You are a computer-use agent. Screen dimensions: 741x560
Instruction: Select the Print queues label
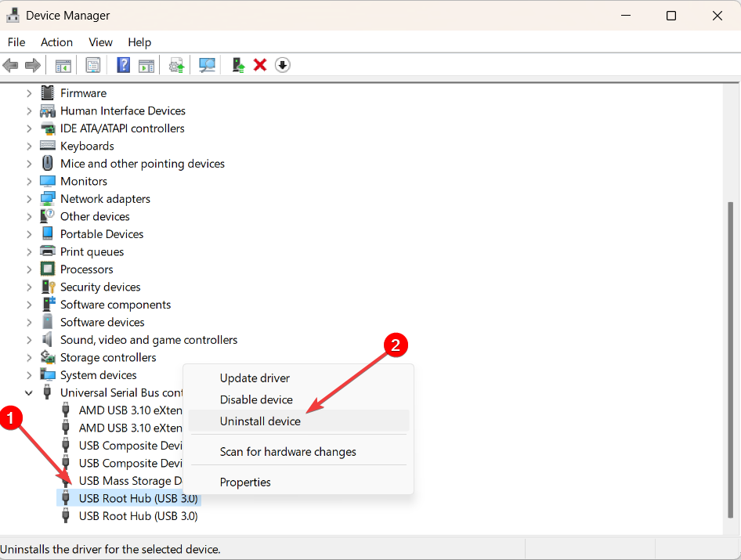coord(92,252)
